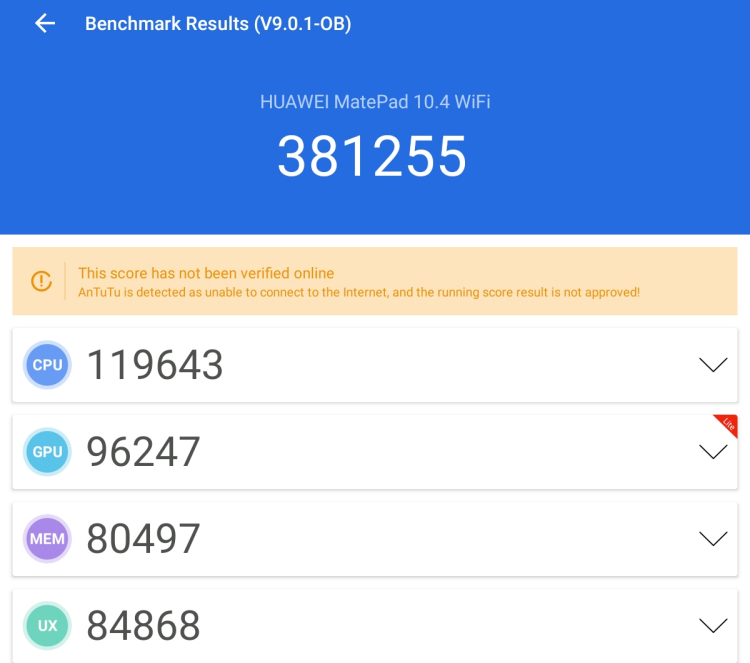The width and height of the screenshot is (750, 663).
Task: Tap the AnTuTu unable to connect message
Action: 359,292
